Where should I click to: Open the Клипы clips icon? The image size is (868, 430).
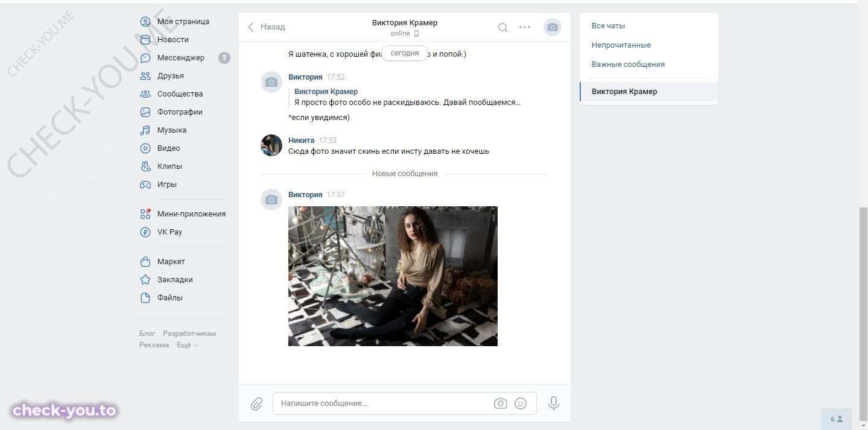click(x=145, y=166)
